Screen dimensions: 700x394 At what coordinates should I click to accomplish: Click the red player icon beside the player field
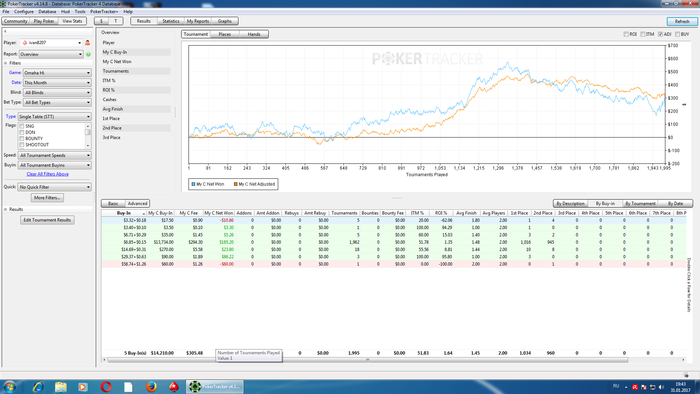tap(88, 43)
